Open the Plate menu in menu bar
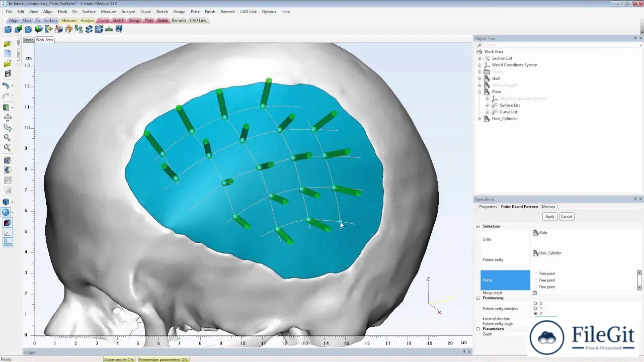644x362 pixels. tap(195, 12)
